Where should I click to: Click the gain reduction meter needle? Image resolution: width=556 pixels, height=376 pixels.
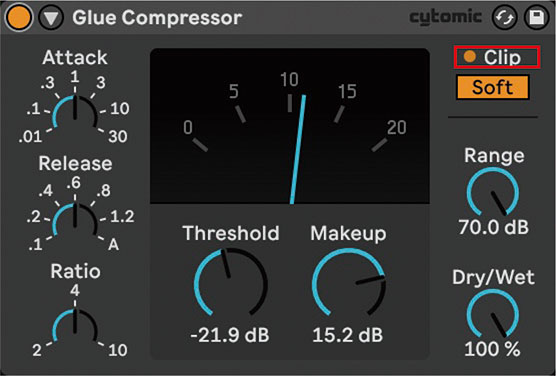coord(298,149)
